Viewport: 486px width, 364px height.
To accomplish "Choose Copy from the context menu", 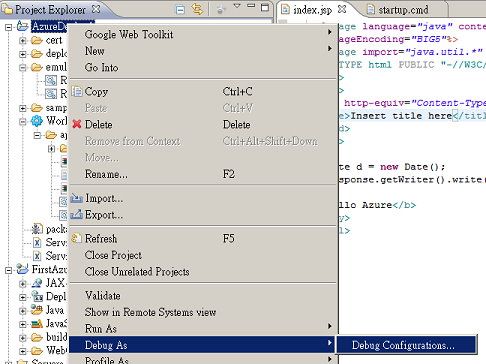I will point(203,91).
